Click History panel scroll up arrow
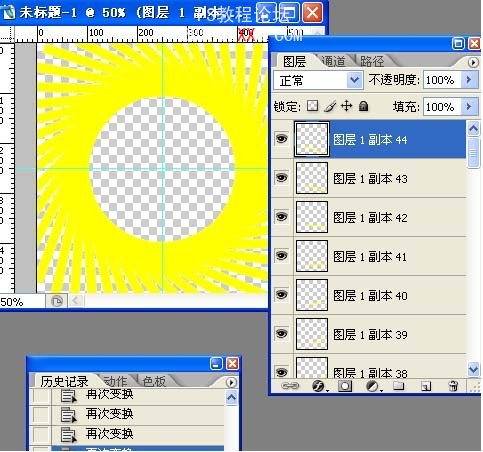The width and height of the screenshot is (483, 452). [231, 397]
